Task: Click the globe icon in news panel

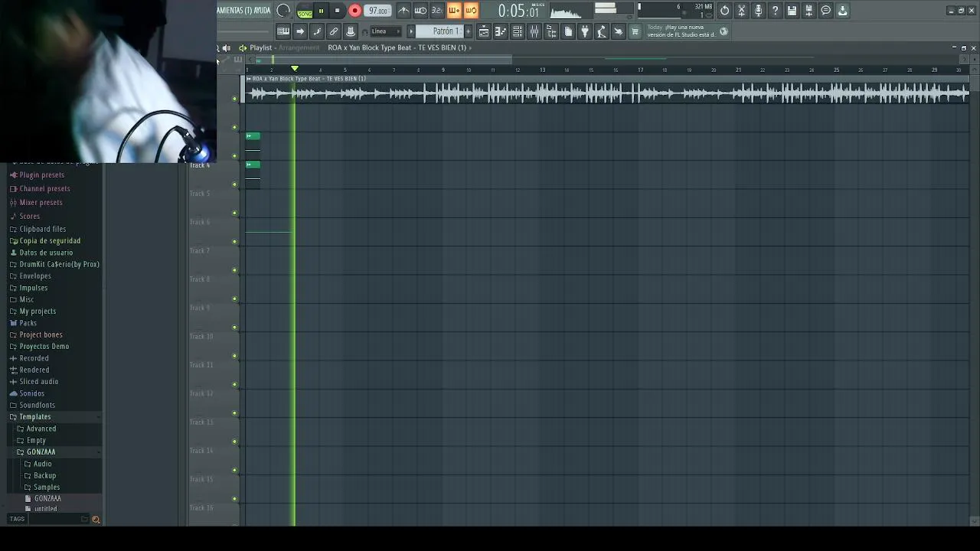Action: point(724,31)
